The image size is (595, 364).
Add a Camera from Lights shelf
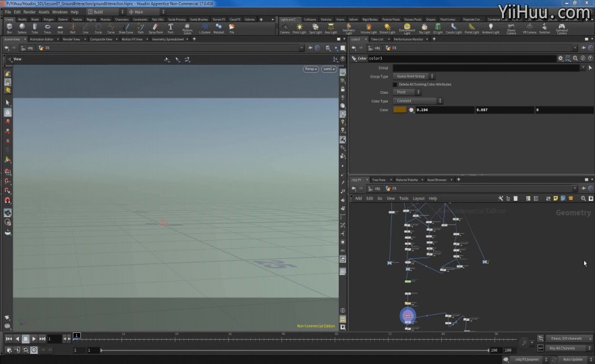pos(285,29)
